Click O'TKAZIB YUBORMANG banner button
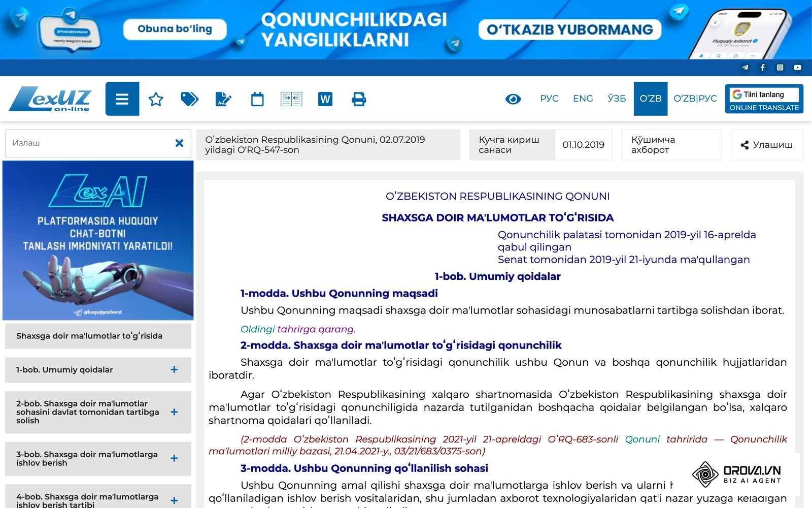The height and width of the screenshot is (508, 812). point(569,29)
